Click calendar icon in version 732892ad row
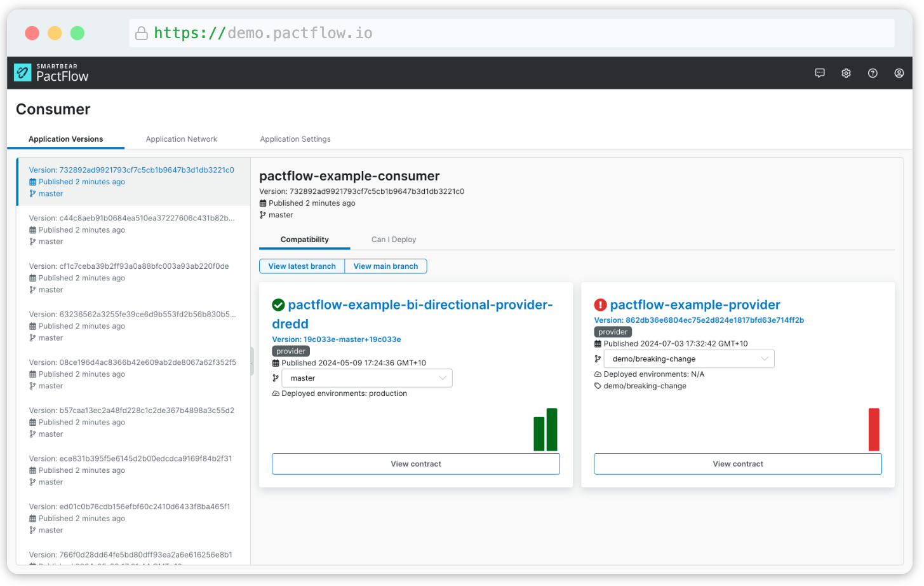The image size is (924, 586). coord(32,182)
